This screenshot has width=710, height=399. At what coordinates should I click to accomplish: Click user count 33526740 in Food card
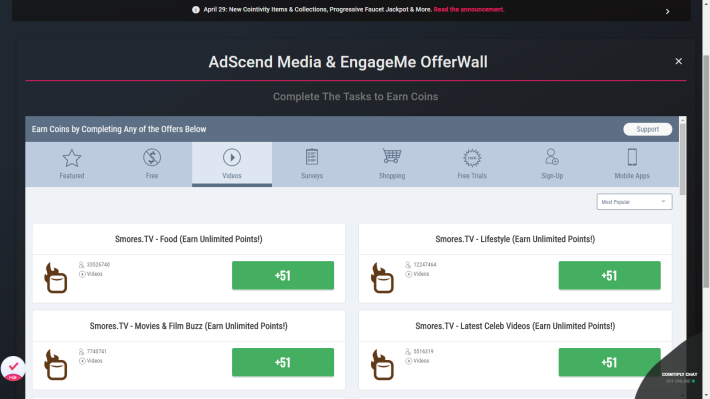pos(98,264)
